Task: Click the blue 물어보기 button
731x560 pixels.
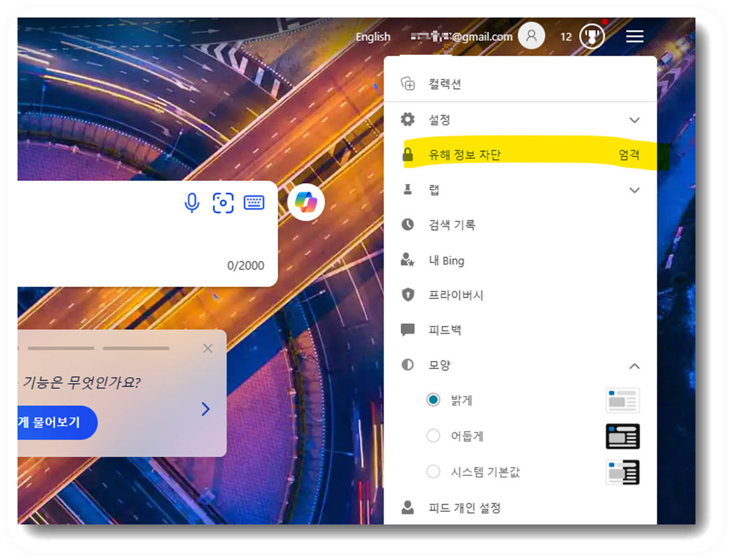Action: point(57,422)
